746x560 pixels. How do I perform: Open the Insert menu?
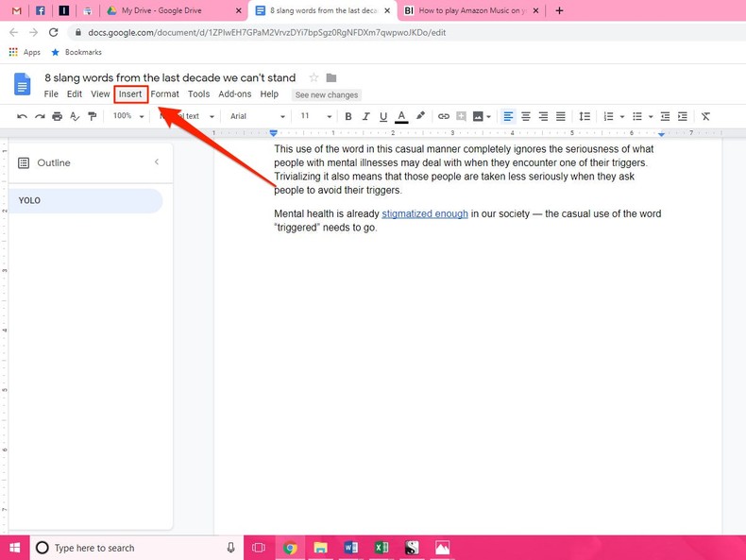coord(130,94)
